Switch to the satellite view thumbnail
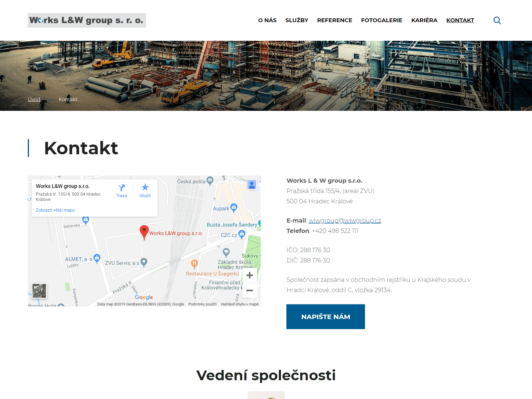Image resolution: width=532 pixels, height=399 pixels. 39,291
